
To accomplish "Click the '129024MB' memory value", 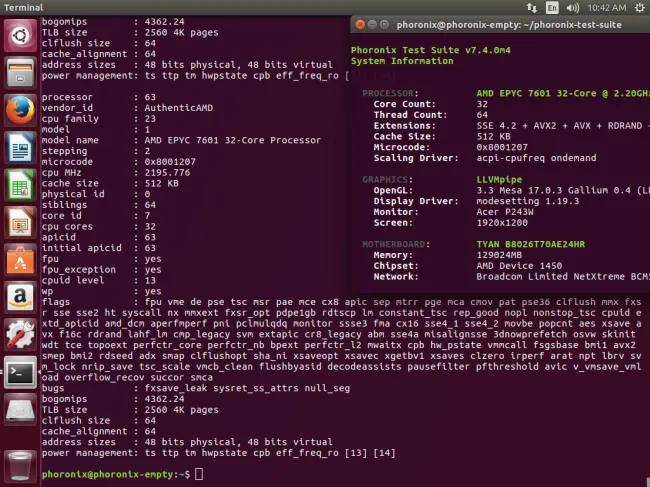I will (499, 255).
